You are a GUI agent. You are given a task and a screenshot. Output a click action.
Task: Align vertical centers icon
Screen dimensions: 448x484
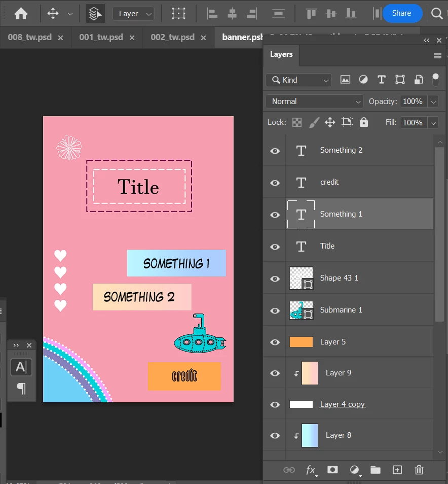click(331, 14)
